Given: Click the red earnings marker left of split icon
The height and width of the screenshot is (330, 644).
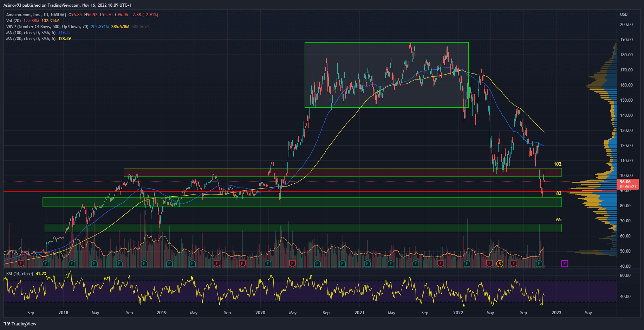Looking at the screenshot, I should [489, 264].
